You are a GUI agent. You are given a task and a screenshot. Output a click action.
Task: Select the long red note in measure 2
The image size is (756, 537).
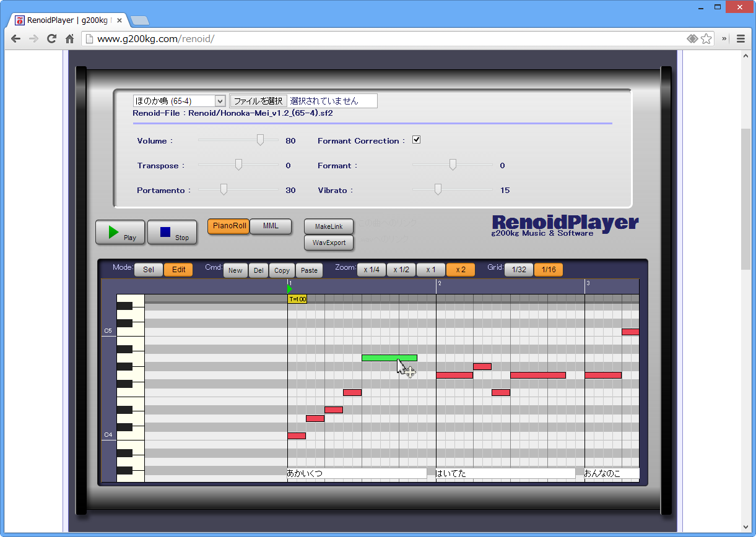click(538, 375)
